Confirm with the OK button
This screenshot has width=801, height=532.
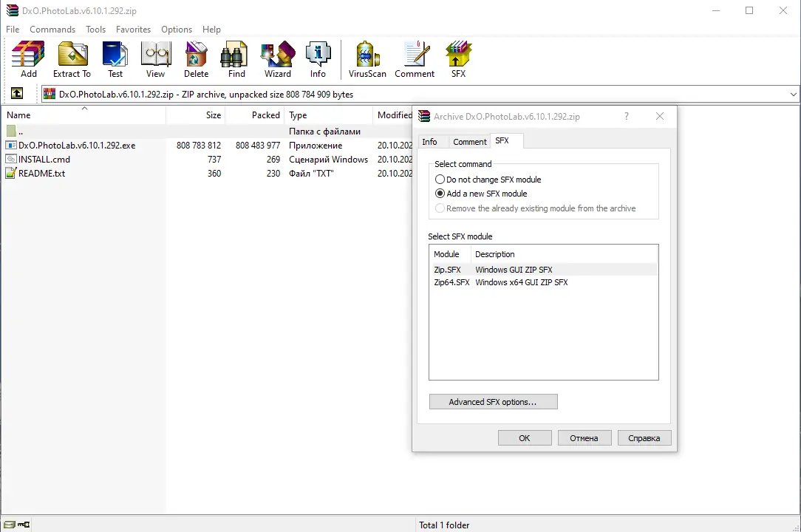(x=525, y=438)
